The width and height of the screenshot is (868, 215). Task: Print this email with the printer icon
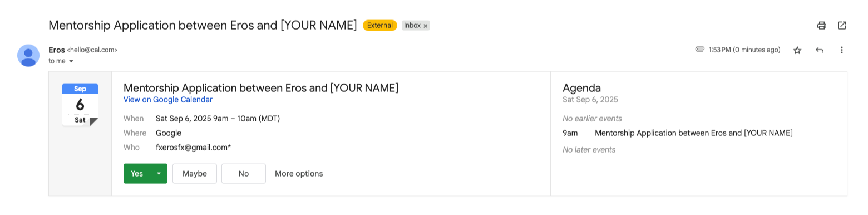point(821,25)
